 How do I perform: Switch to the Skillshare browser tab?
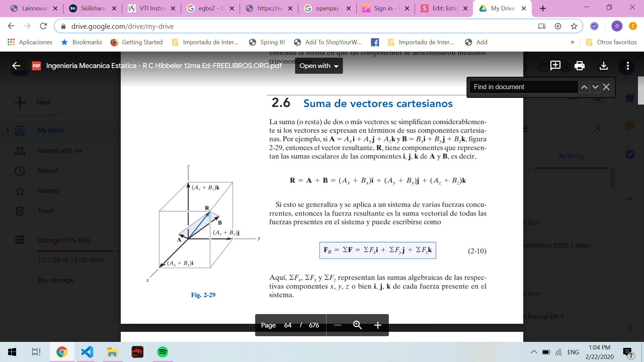[93, 8]
